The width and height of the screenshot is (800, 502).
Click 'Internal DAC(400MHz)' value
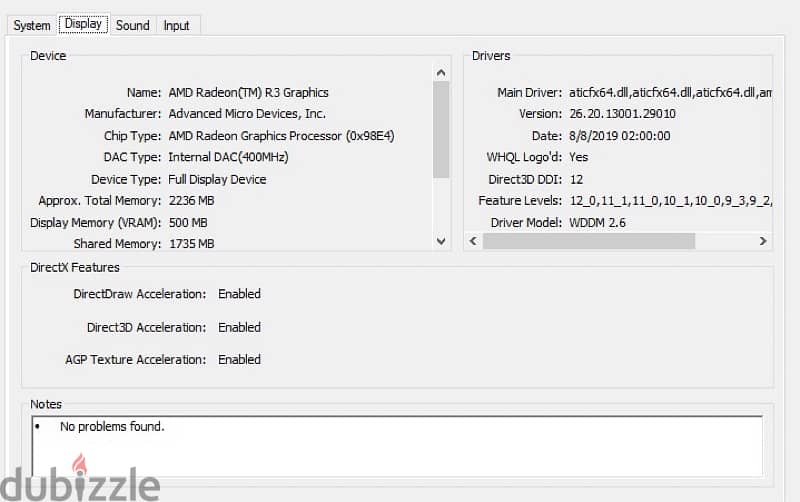click(228, 157)
